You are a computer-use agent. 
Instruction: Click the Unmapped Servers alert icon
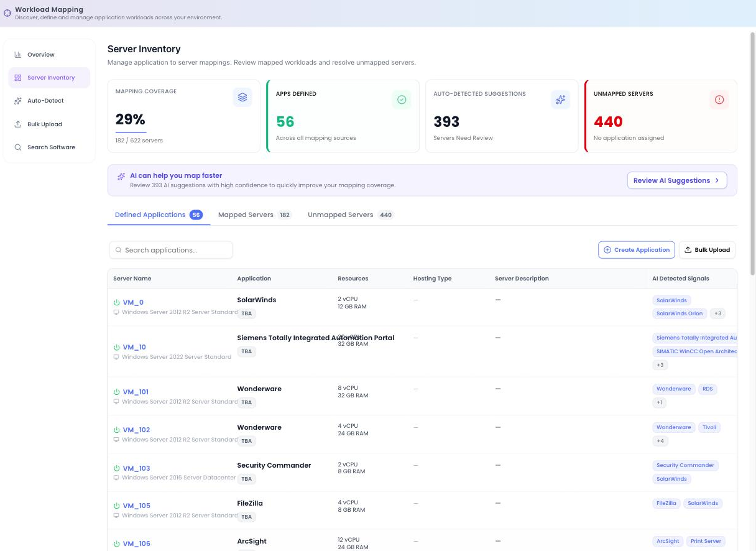[719, 100]
